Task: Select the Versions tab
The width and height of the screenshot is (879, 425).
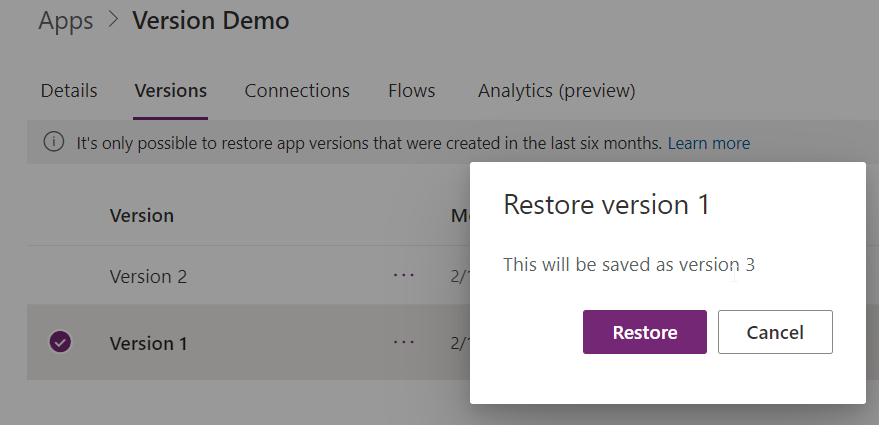Action: (170, 91)
